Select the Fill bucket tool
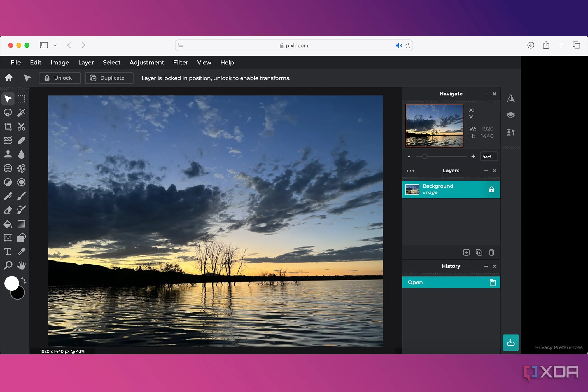588x392 pixels. 8,224
